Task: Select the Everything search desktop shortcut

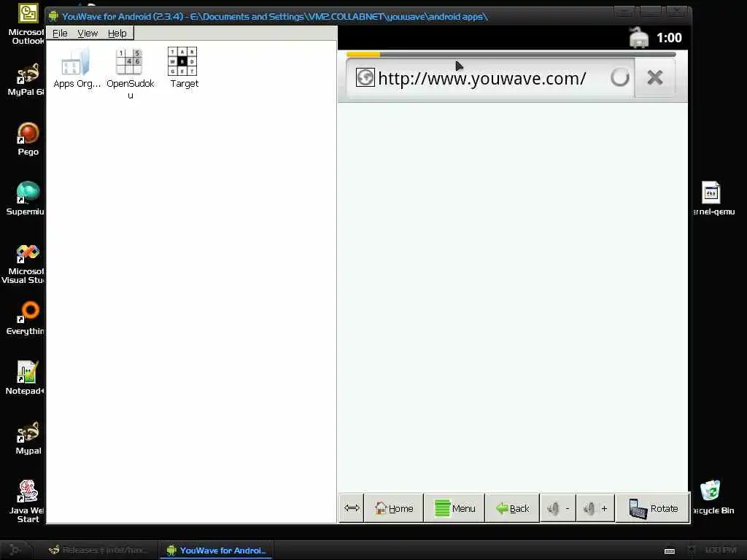Action: (x=26, y=318)
